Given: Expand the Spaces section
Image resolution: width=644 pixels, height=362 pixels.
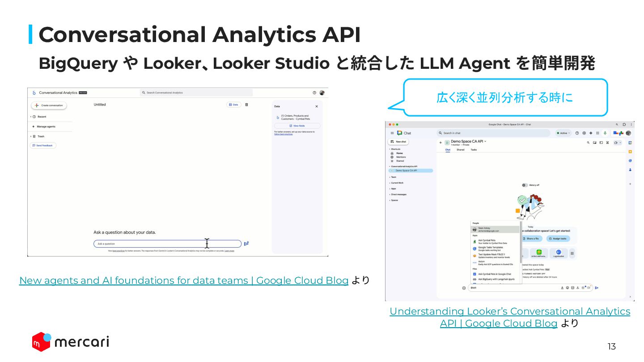Looking at the screenshot, I should (390, 200).
